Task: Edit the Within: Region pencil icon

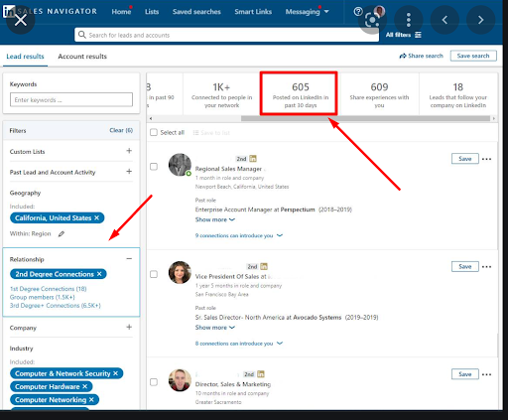Action: 62,234
